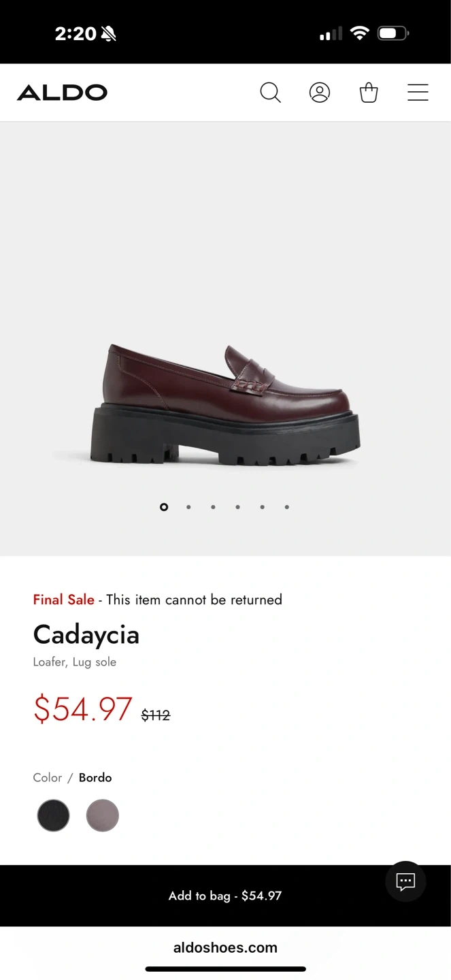Click the ALDO logo
The height and width of the screenshot is (980, 451).
[62, 93]
